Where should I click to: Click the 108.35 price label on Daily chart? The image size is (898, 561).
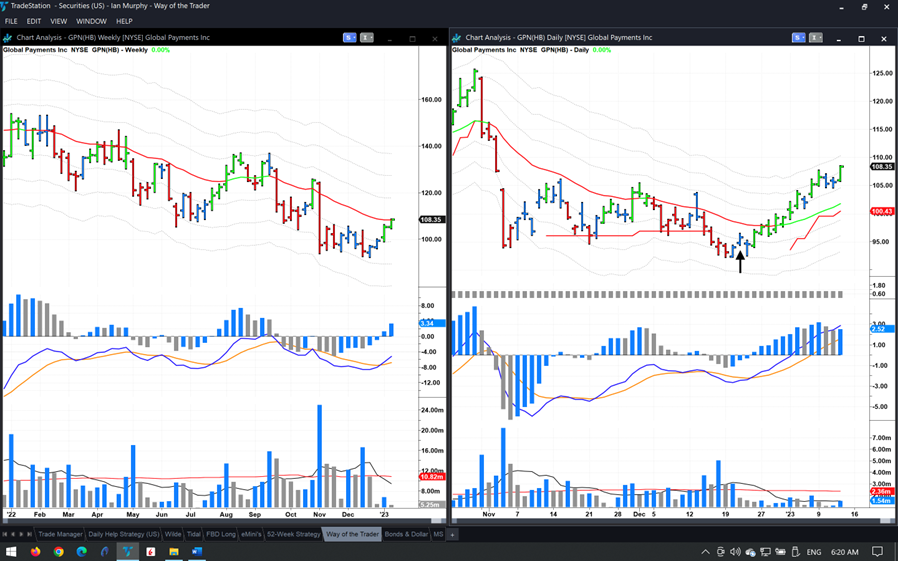click(x=881, y=167)
